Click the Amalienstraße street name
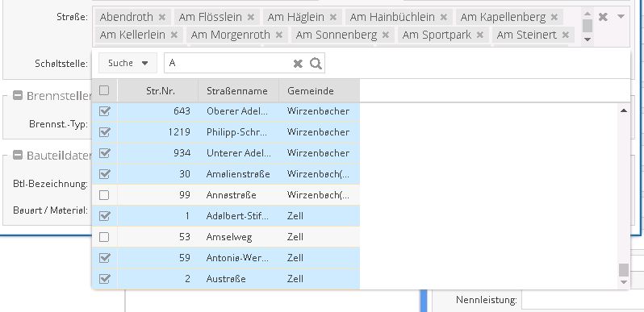Screen dimensions: 644x312 (x=238, y=174)
